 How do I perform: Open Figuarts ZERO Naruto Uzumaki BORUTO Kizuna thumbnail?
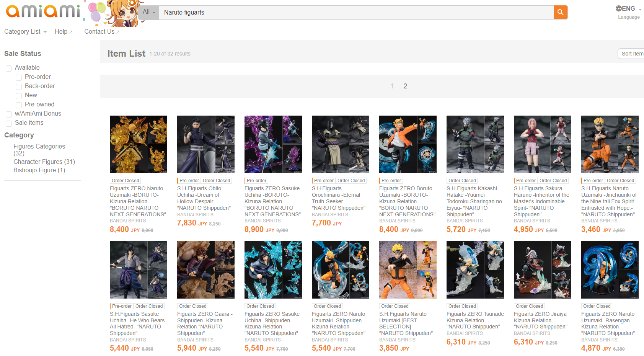click(139, 144)
